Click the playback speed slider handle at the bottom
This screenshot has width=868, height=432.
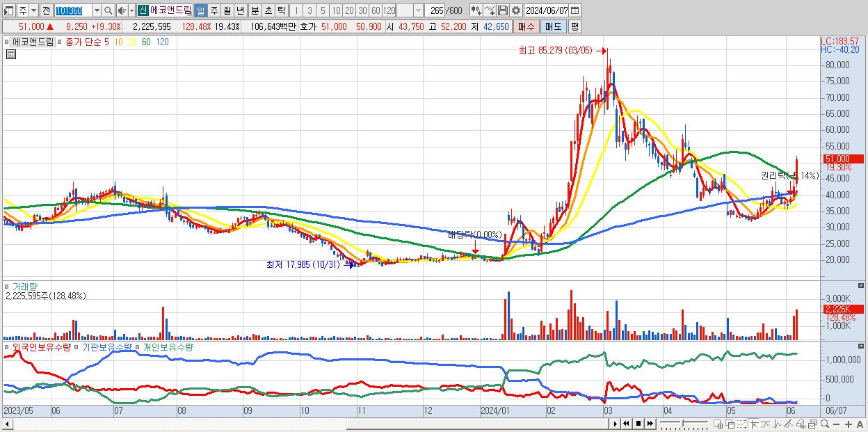(x=683, y=424)
